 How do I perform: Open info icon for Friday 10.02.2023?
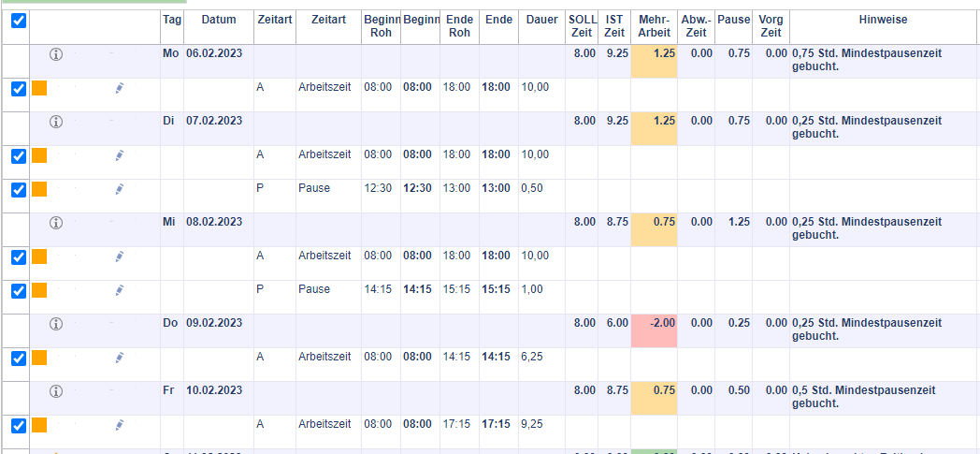point(55,390)
